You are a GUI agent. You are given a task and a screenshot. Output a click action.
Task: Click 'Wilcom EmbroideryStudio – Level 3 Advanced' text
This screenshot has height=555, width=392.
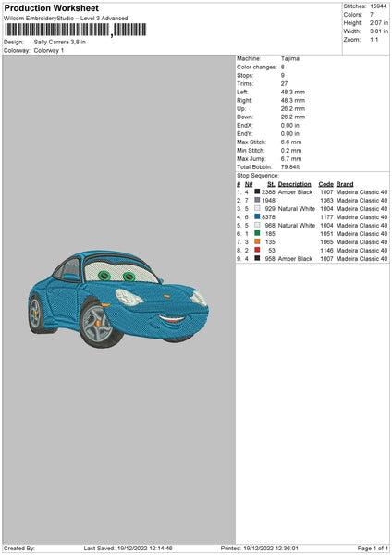(66, 18)
